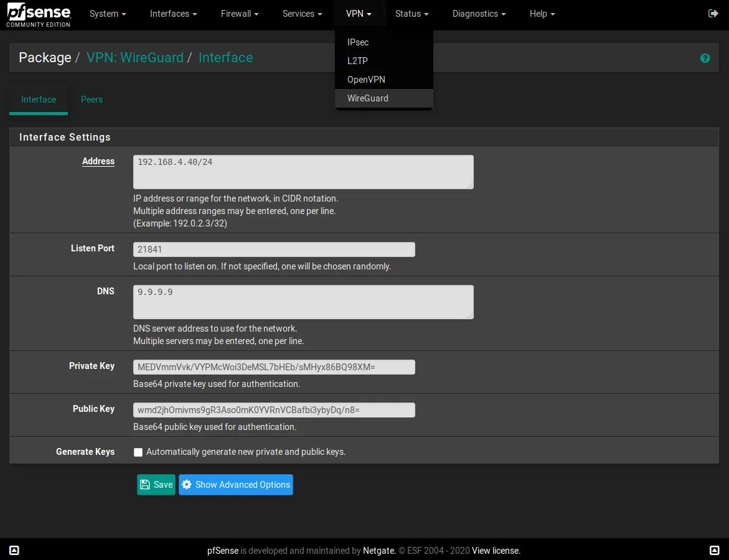Expand the Interfaces menu

click(174, 14)
